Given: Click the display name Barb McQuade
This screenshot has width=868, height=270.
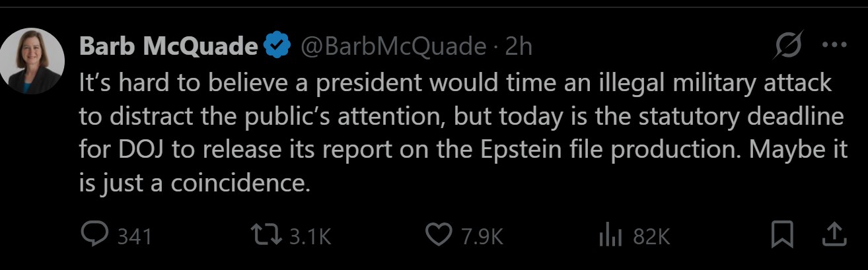Looking at the screenshot, I should click(x=168, y=46).
